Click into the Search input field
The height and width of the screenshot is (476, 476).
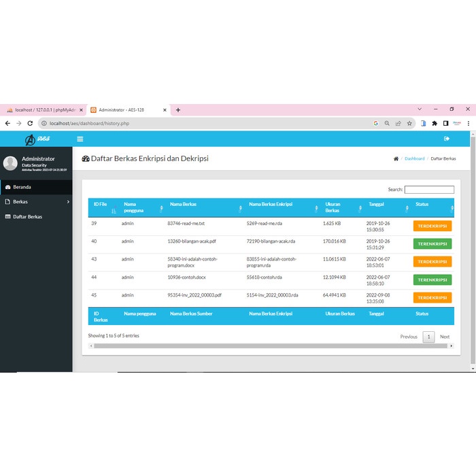(x=429, y=190)
